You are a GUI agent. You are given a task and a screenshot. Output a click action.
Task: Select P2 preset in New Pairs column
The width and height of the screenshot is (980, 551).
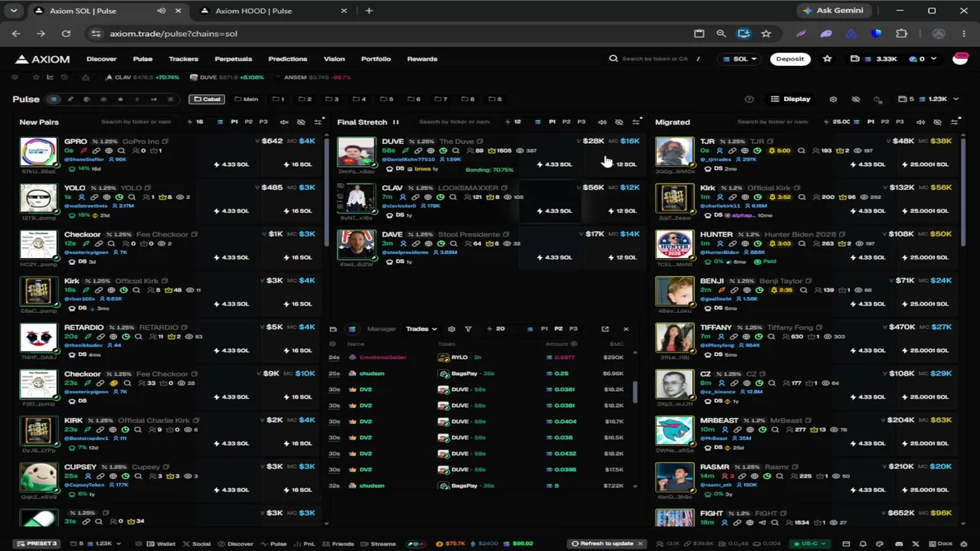(248, 122)
